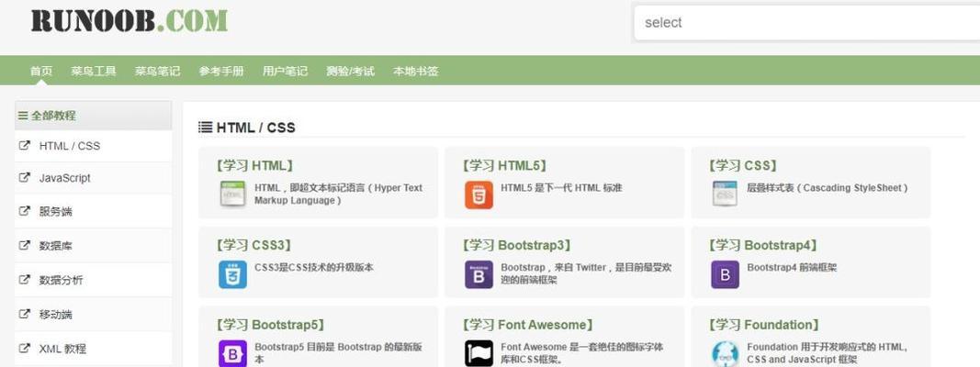This screenshot has width=980, height=367.
Task: Open 【学习 Bootstrap5】 tutorial title
Action: 270,325
